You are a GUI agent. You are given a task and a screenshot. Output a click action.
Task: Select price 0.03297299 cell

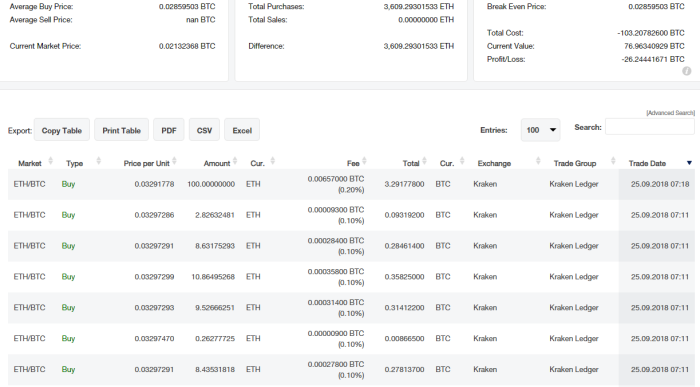[154, 277]
